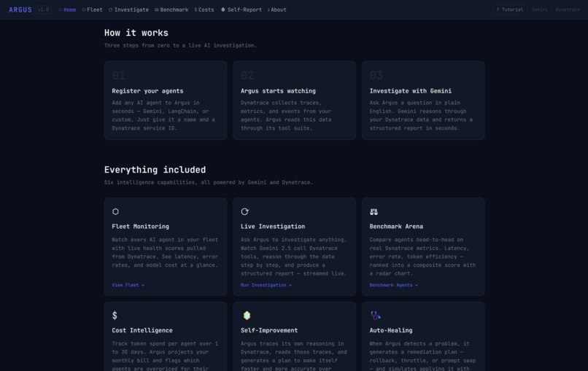The width and height of the screenshot is (588, 371).
Task: Open the Investigate nav item
Action: 128,9
